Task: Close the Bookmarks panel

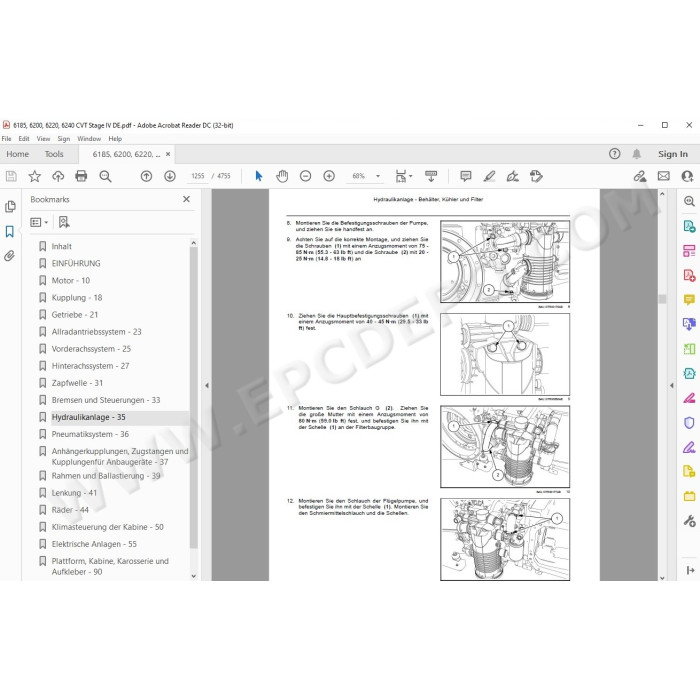Action: click(x=187, y=199)
